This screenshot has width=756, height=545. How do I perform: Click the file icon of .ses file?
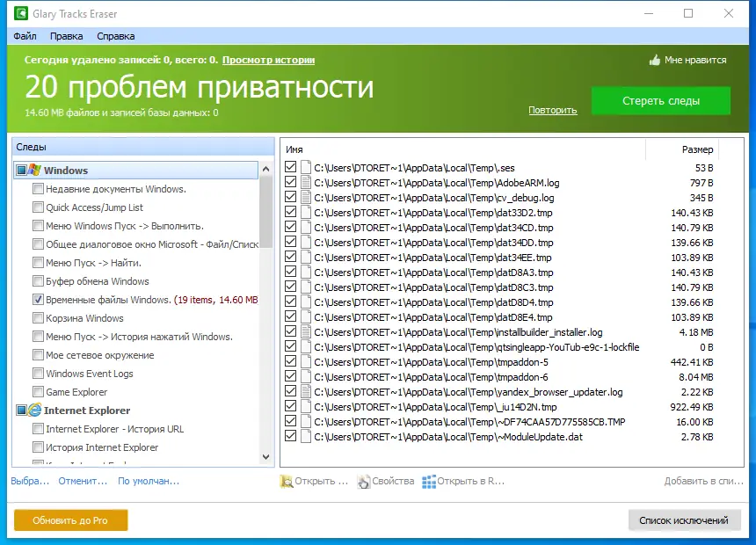305,167
